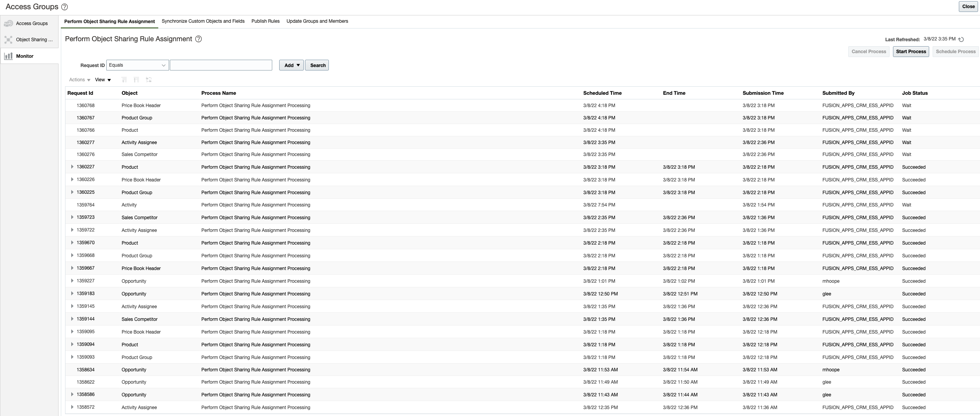Screen dimensions: 980x416
Task: Click the Start Process button
Action: pos(911,52)
